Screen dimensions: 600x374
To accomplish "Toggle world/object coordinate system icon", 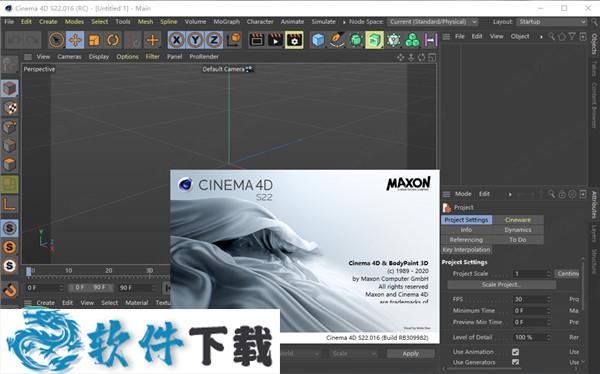I will [x=233, y=40].
